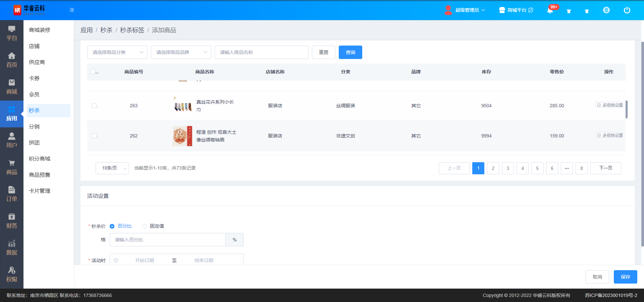Open 积分商城 in the submenu
The image size is (644, 302).
pos(40,159)
